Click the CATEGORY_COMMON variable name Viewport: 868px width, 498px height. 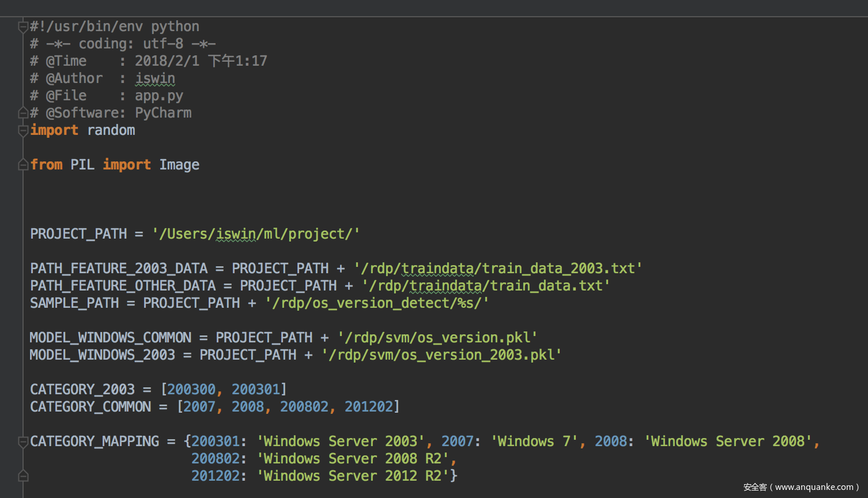tap(90, 407)
